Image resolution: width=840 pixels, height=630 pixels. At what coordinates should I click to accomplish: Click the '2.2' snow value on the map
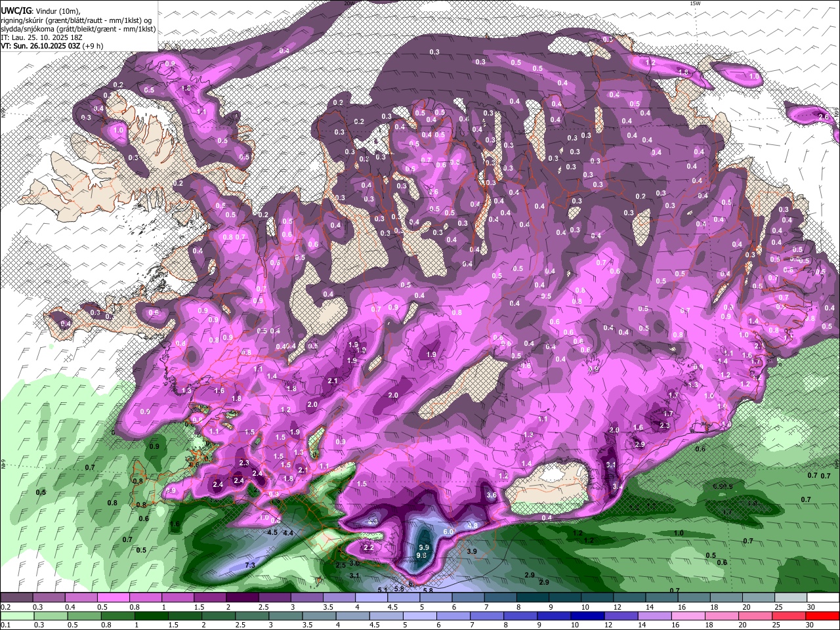369,547
